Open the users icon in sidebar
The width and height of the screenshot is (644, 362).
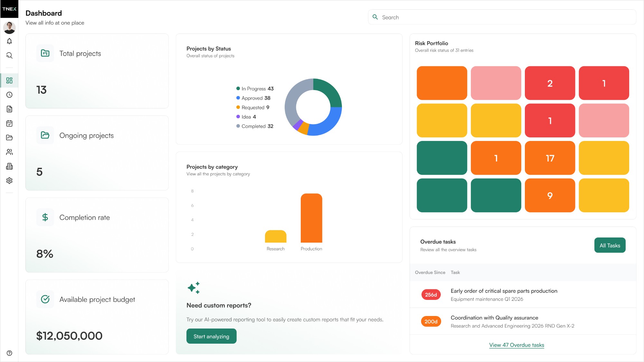click(9, 152)
